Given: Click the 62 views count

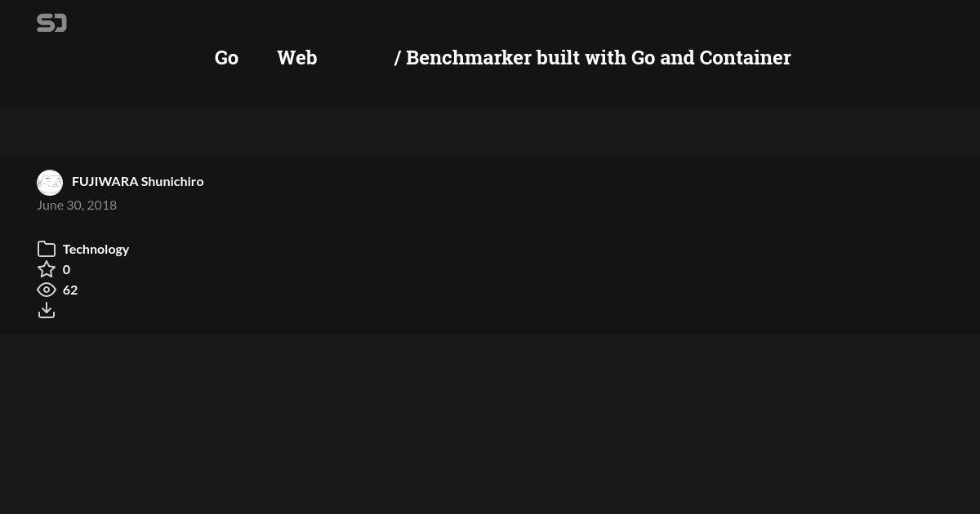Looking at the screenshot, I should (70, 290).
